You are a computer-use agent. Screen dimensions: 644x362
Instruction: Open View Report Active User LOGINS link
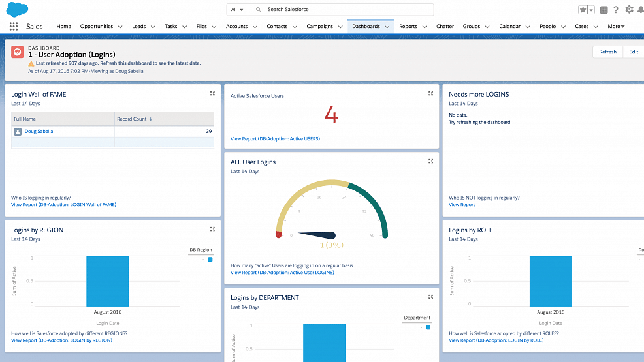(x=282, y=272)
